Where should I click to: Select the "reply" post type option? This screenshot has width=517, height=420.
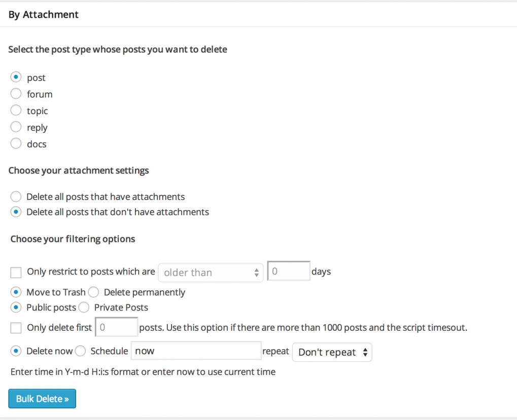point(15,127)
